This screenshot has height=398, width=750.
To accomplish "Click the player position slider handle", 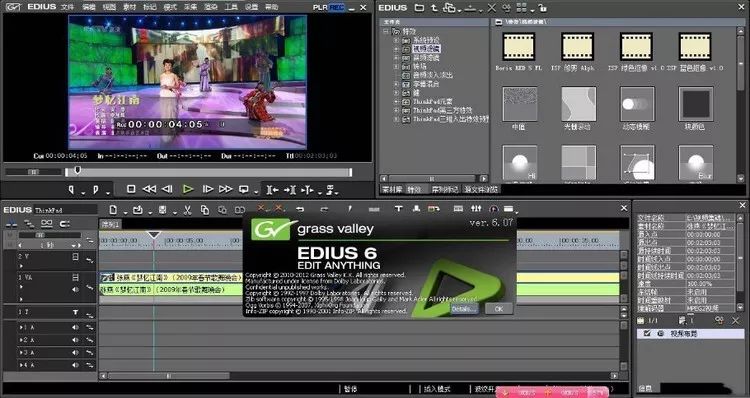I will coord(77,170).
